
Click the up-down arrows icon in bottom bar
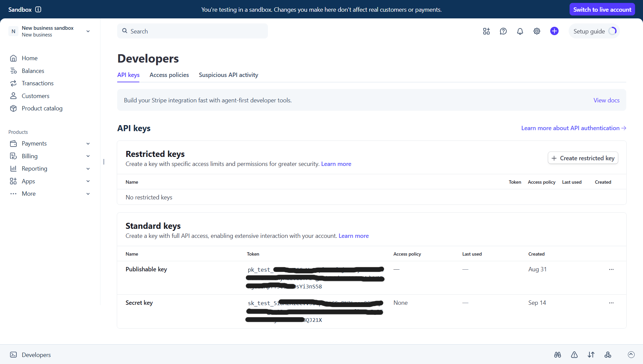pyautogui.click(x=591, y=355)
